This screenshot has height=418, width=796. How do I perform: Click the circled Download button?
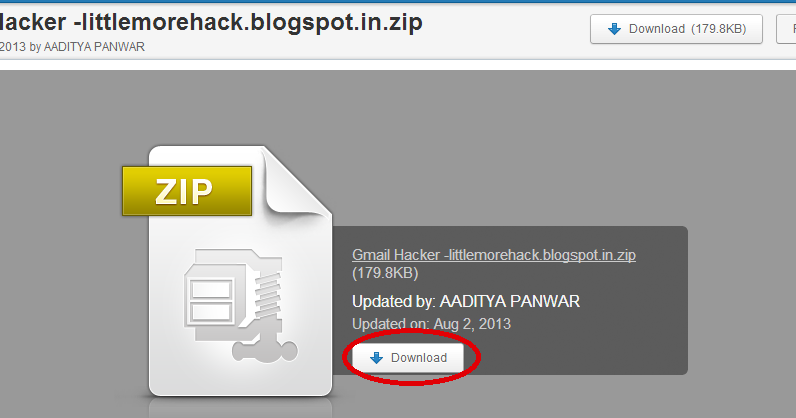408,358
